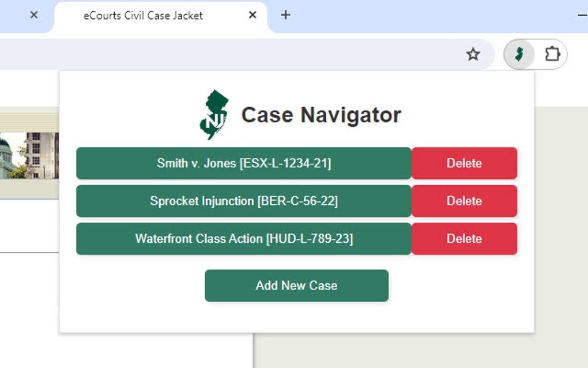This screenshot has height=368, width=588.
Task: Delete the Sprocket Injunction case
Action: 464,201
